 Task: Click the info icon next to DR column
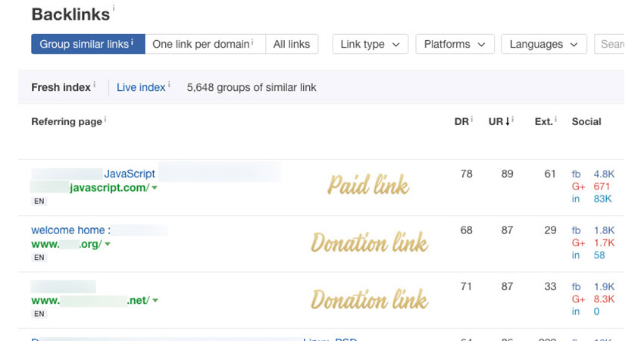click(x=471, y=119)
